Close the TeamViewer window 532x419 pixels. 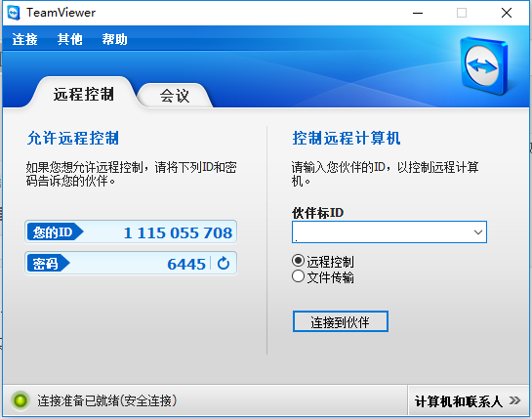tap(507, 14)
